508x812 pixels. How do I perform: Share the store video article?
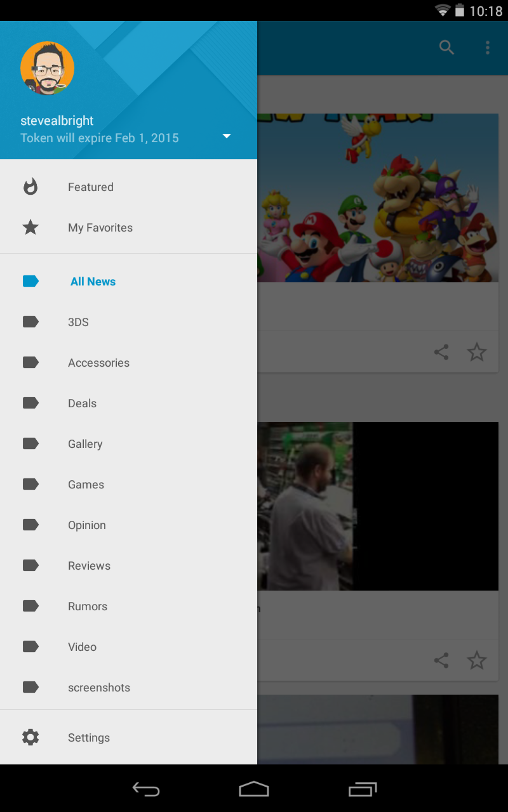tap(441, 660)
